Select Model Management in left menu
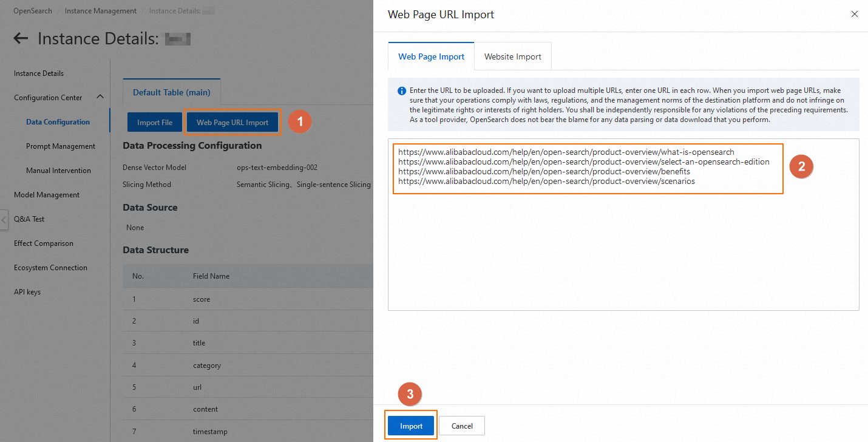 47,195
